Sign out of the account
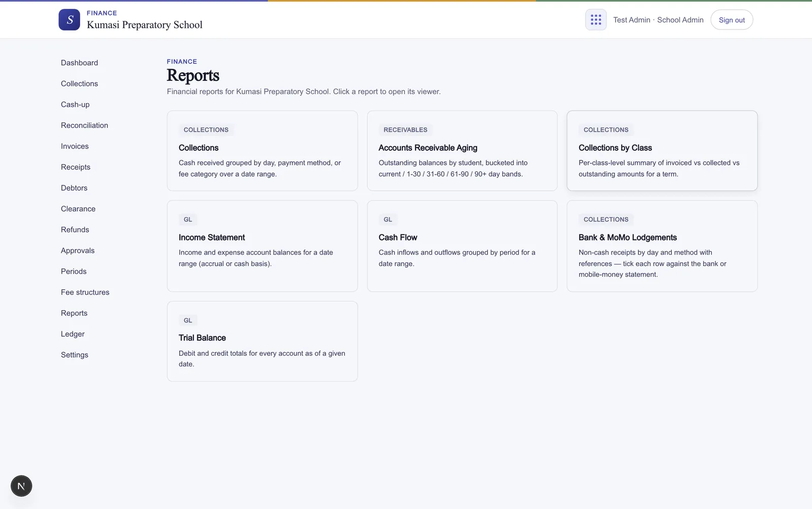Image resolution: width=812 pixels, height=509 pixels. (x=731, y=20)
